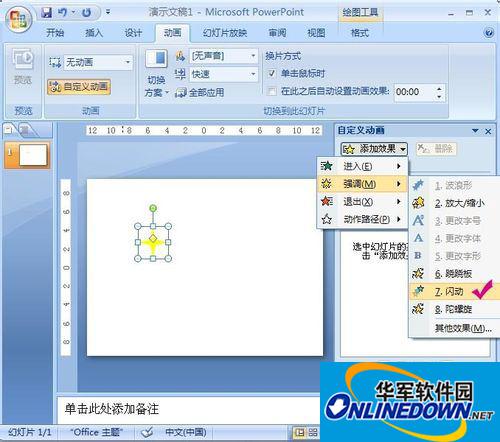Switch to the 格式 ribbon tab
The height and width of the screenshot is (442, 500).
click(360, 33)
